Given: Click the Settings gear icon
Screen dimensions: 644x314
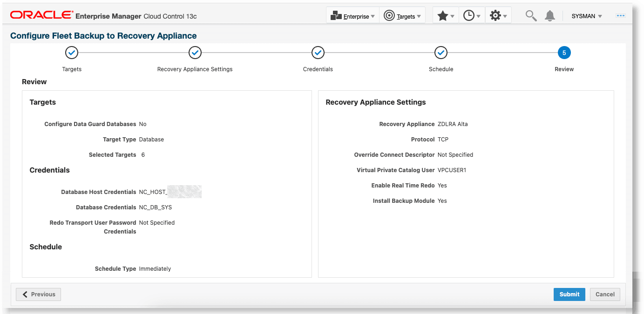Looking at the screenshot, I should point(495,15).
